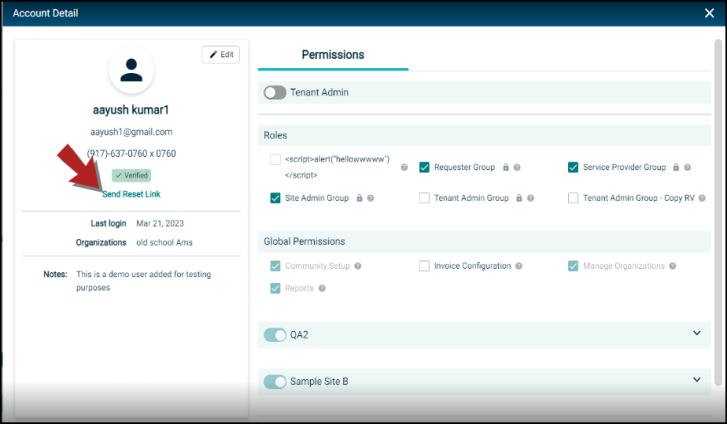Click the vertical scrollbar on the right
The width and height of the screenshot is (727, 424).
point(718,213)
